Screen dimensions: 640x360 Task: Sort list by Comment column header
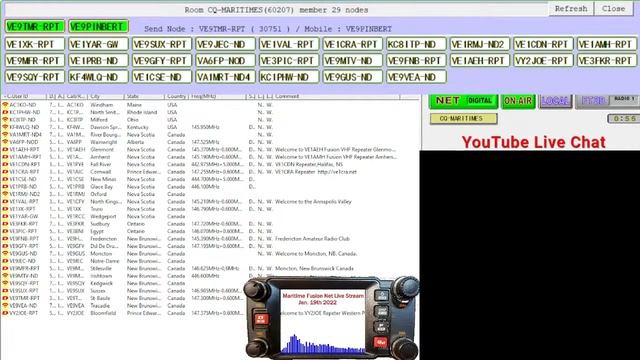[x=337, y=96]
